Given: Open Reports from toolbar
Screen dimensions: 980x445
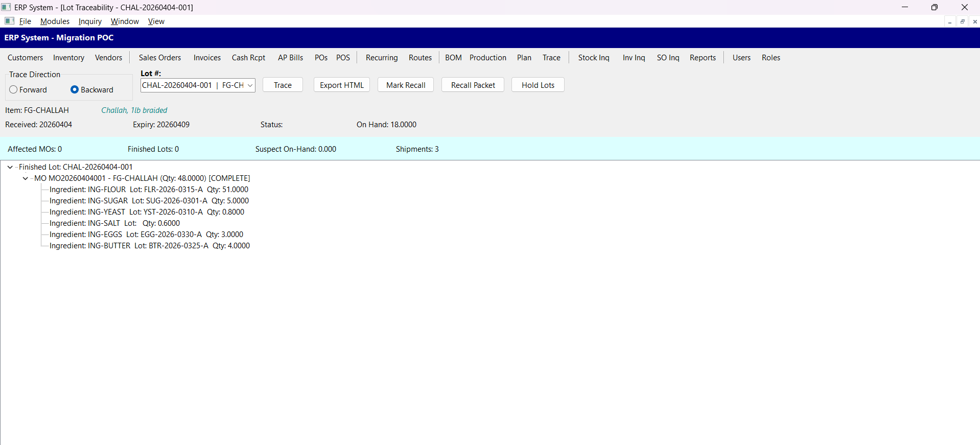Looking at the screenshot, I should 703,58.
